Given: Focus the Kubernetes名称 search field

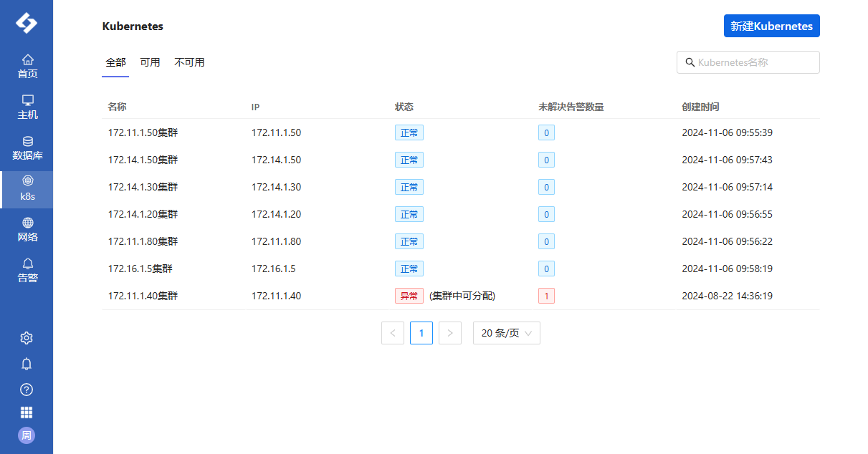Looking at the screenshot, I should [748, 62].
